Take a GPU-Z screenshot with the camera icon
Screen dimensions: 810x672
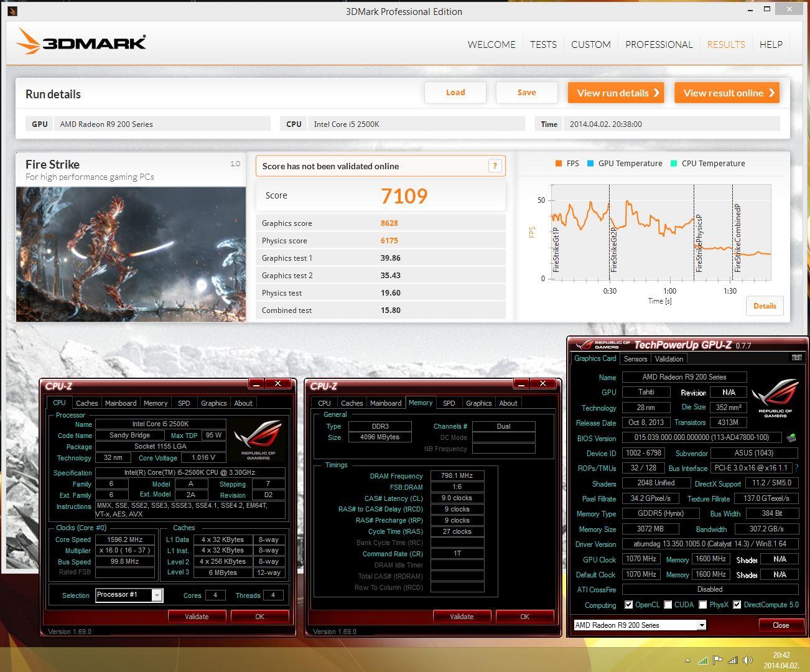coord(796,358)
